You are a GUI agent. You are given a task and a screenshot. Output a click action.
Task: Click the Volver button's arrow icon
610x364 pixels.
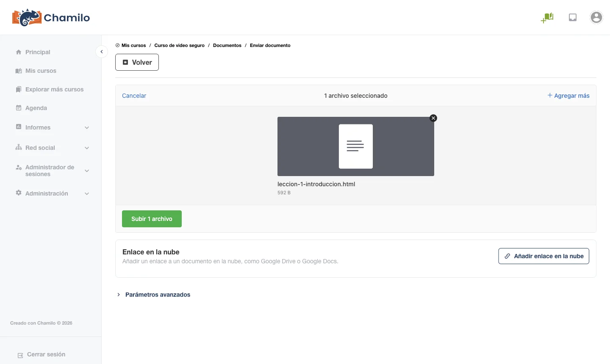pos(125,62)
